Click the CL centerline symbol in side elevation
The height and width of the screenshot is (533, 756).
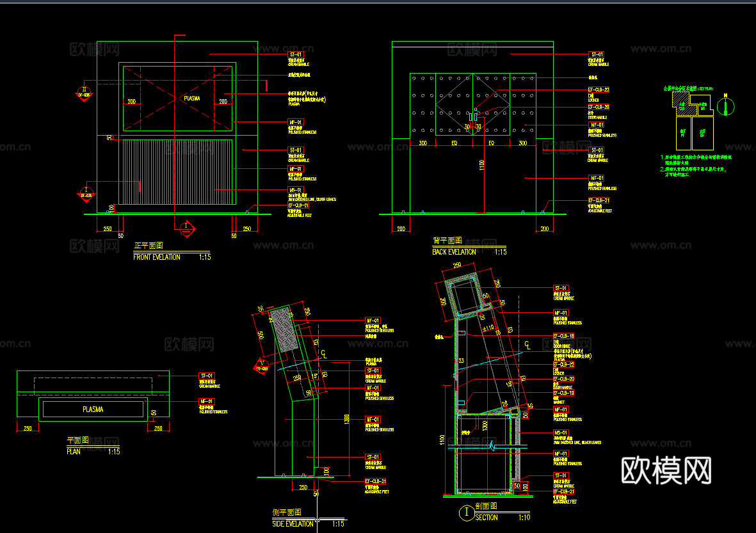[x=324, y=354]
